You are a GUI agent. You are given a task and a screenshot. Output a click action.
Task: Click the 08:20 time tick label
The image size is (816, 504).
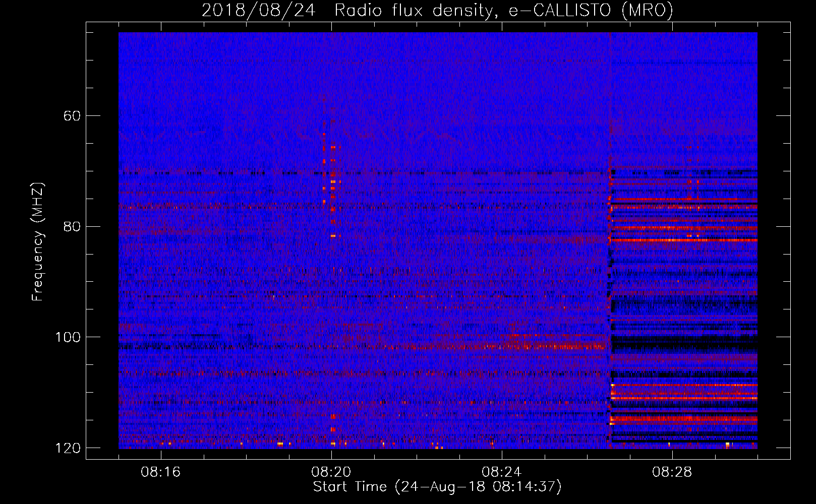click(331, 472)
